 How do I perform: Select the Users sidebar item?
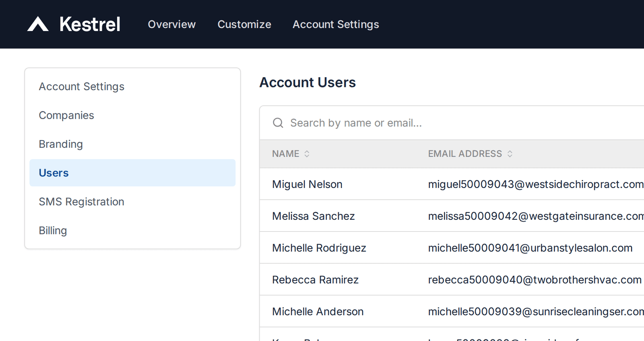(x=132, y=173)
